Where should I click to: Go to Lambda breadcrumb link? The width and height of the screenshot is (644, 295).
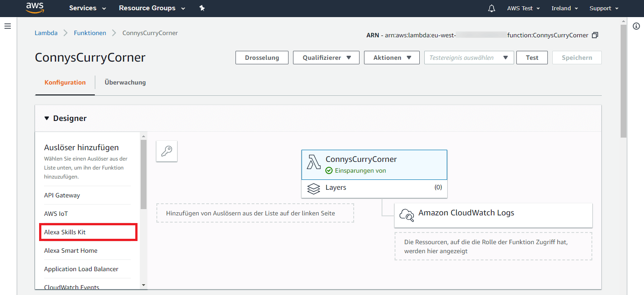(46, 33)
